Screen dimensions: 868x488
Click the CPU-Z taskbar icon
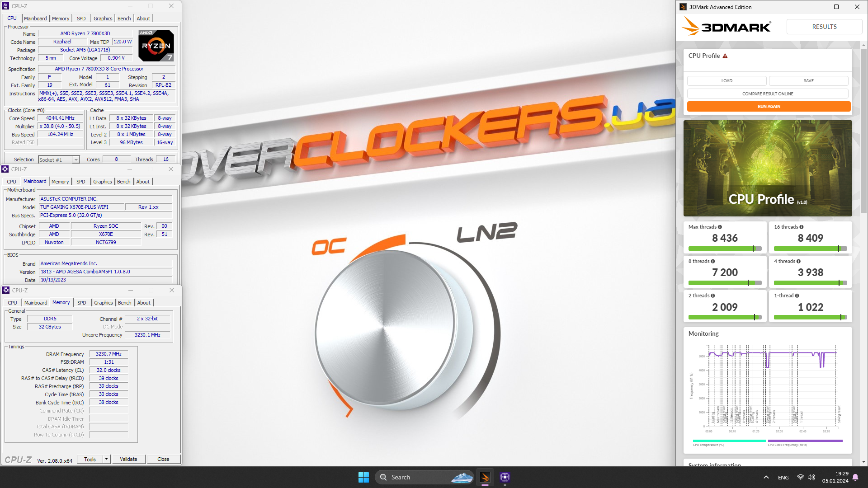[x=505, y=477]
